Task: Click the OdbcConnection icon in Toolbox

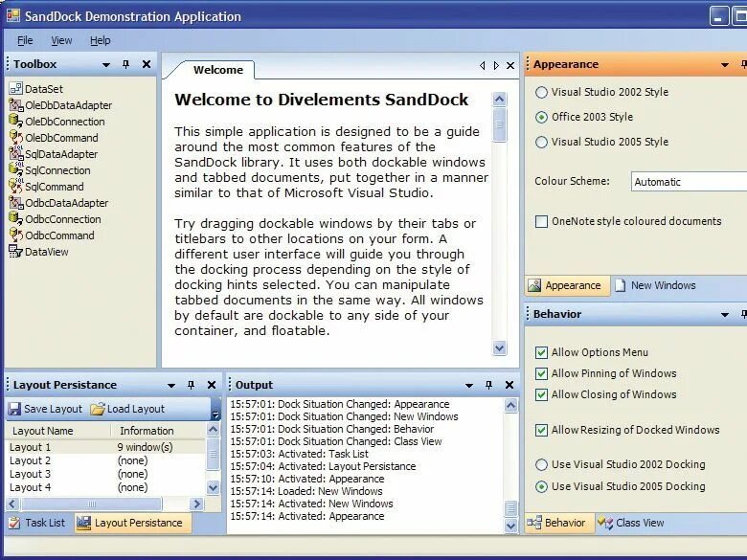Action: click(x=15, y=218)
